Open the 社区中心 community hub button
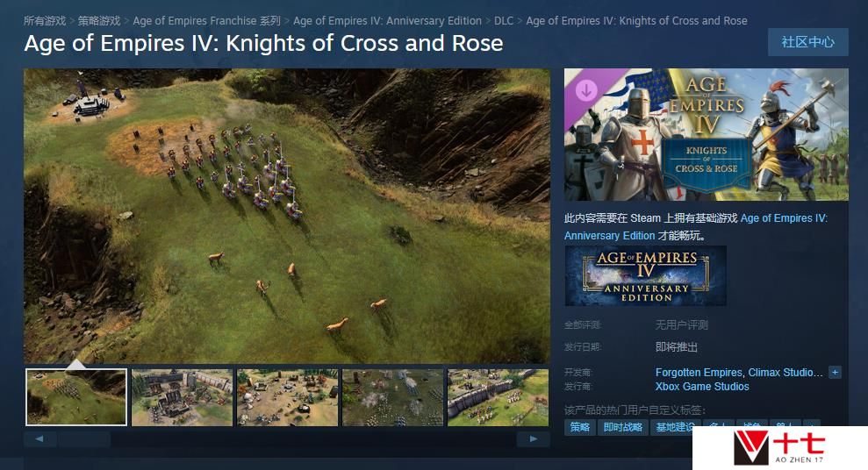This screenshot has width=868, height=470. point(807,42)
